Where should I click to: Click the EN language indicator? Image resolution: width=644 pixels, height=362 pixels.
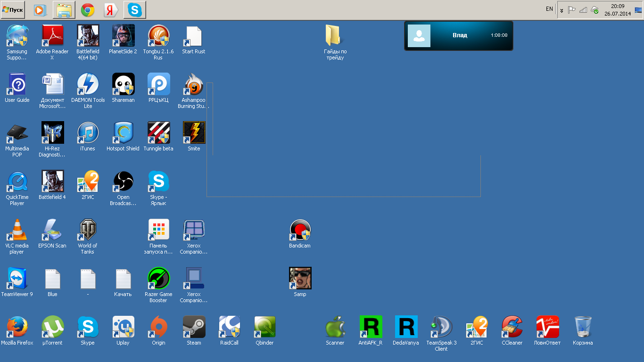tap(549, 9)
